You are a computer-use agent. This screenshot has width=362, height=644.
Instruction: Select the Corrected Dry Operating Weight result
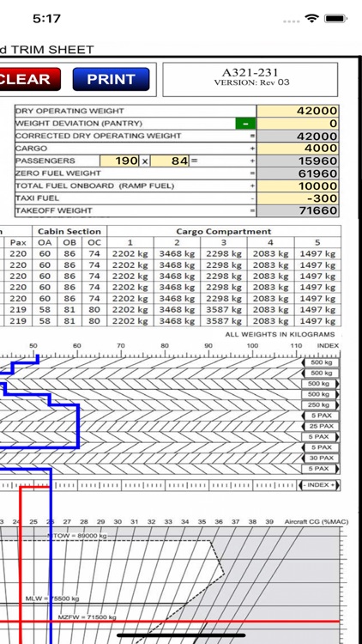(298, 136)
